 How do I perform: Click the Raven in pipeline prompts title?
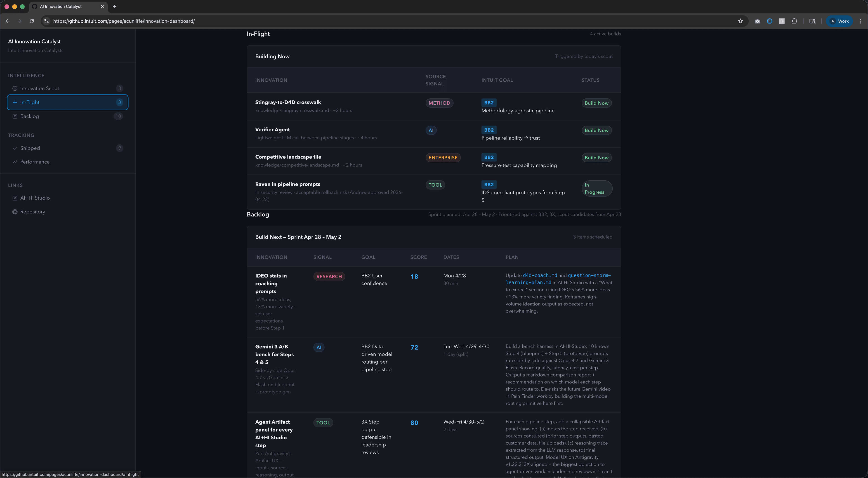coord(288,184)
